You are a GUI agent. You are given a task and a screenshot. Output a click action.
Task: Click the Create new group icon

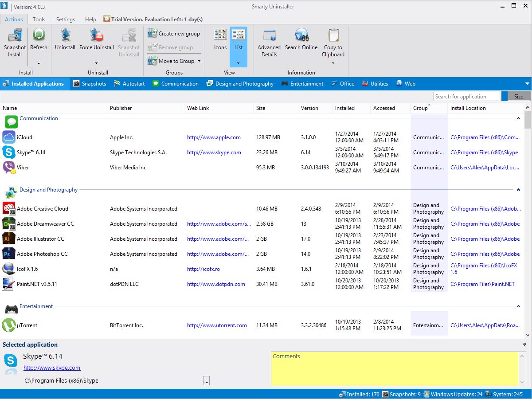click(x=153, y=33)
